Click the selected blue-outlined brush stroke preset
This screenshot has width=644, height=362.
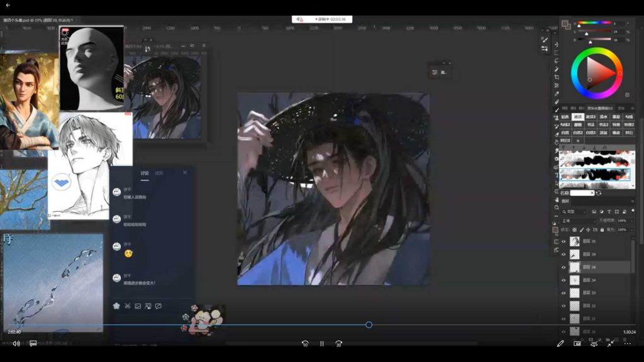coord(595,175)
